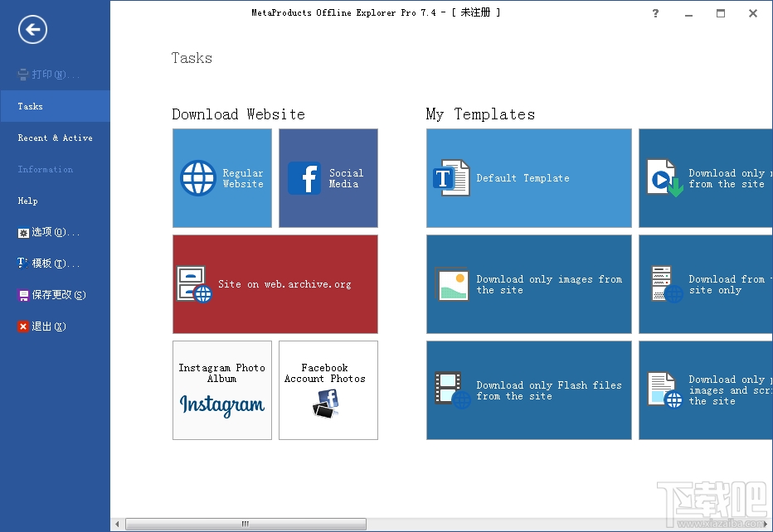Switch to the Recent & Active tab
This screenshot has width=773, height=532.
click(55, 138)
